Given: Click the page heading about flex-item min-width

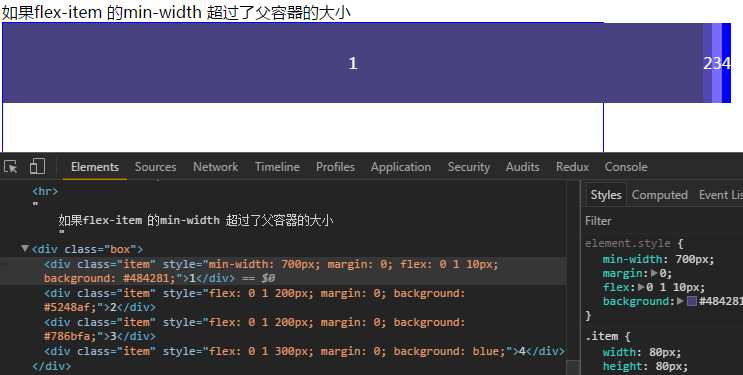Looking at the screenshot, I should [176, 12].
